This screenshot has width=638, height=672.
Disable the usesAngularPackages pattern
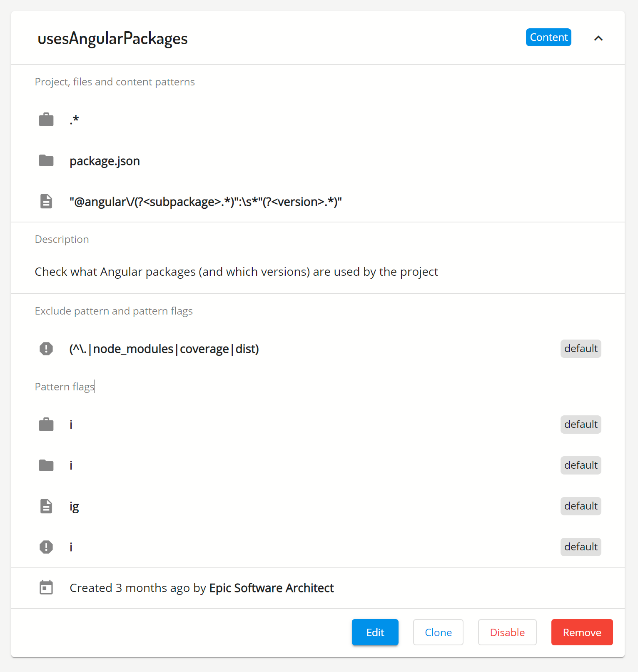coord(507,632)
